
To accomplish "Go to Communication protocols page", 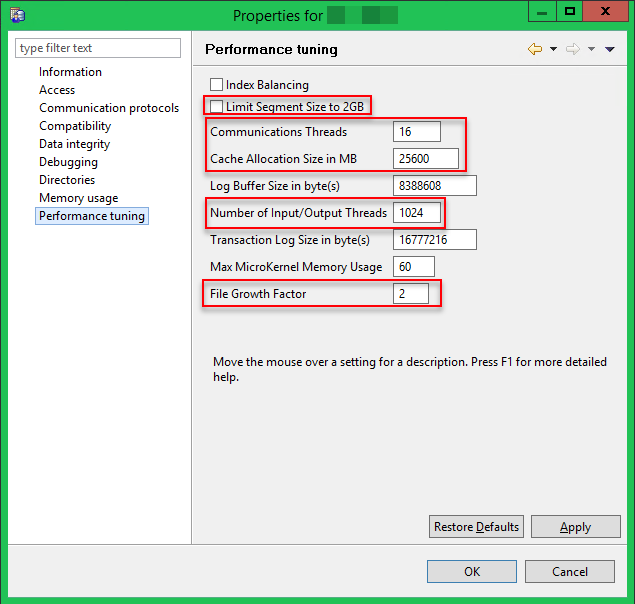I will pyautogui.click(x=109, y=108).
